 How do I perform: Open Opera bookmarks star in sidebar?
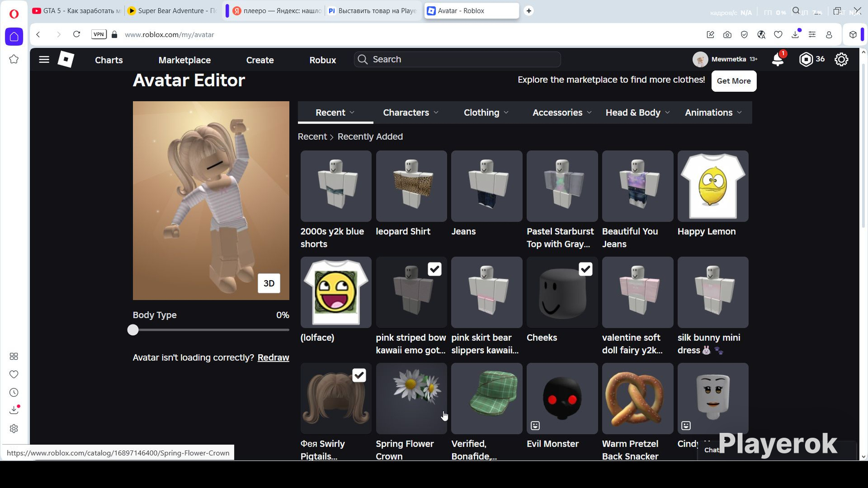14,59
